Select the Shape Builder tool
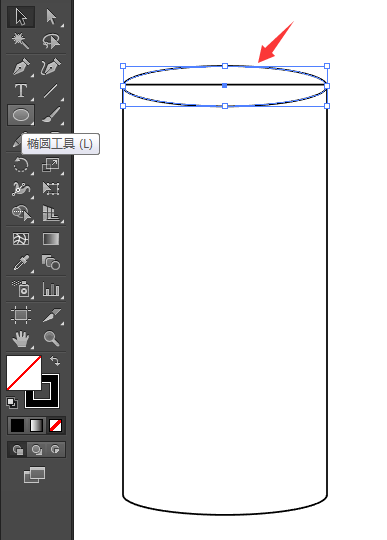Image resolution: width=387 pixels, height=540 pixels. (x=21, y=213)
